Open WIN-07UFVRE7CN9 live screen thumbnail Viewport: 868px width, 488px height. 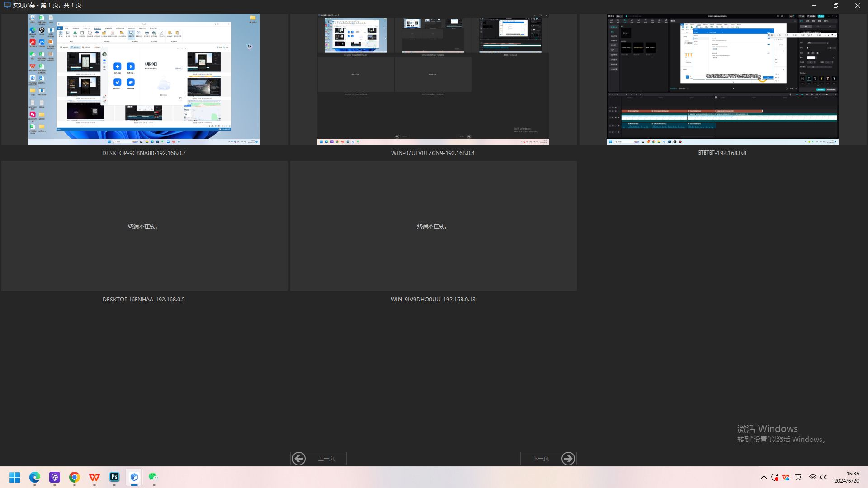(x=433, y=79)
